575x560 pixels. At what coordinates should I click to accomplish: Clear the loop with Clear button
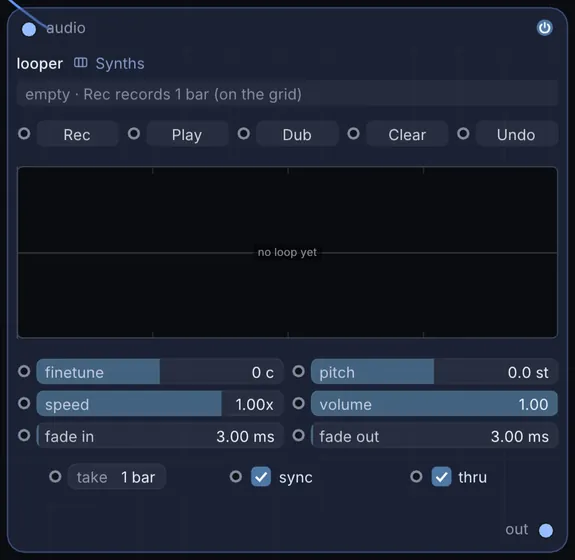click(x=407, y=134)
